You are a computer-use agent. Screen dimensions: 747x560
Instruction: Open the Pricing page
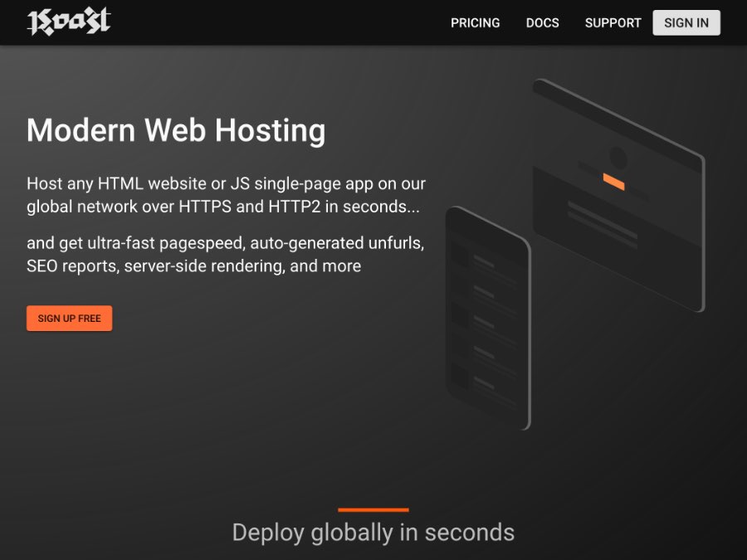coord(475,23)
